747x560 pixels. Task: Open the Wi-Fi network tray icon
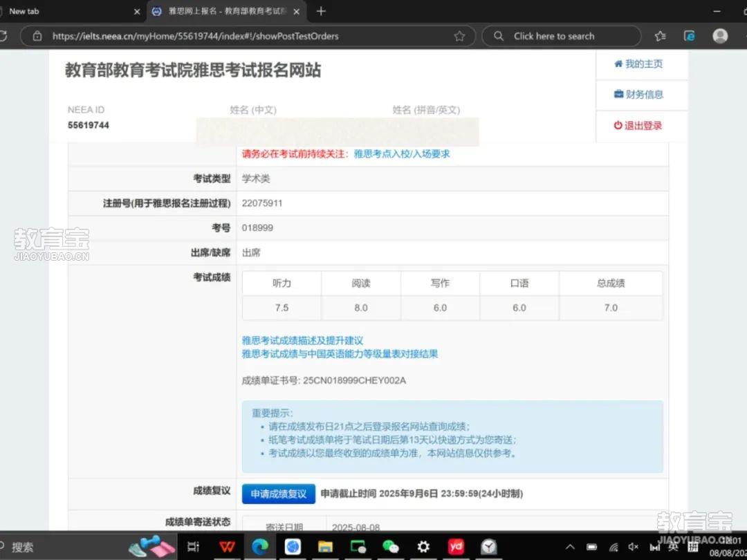click(614, 547)
